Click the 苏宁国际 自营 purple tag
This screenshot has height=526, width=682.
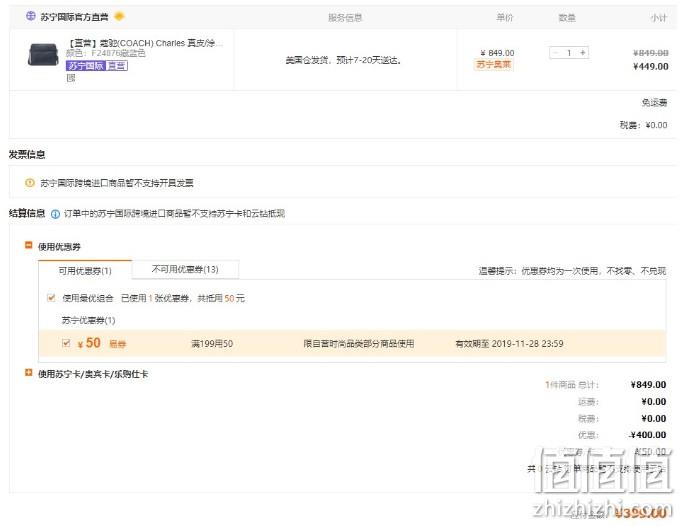[x=97, y=66]
